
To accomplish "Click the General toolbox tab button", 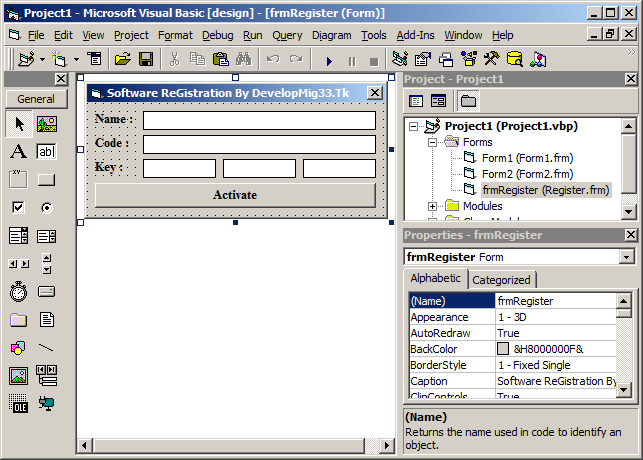I will point(36,99).
